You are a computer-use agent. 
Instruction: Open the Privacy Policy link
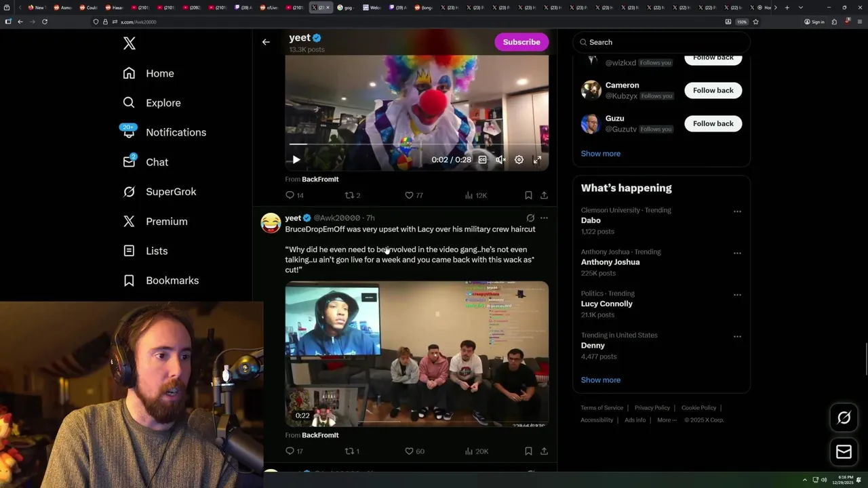pos(652,408)
